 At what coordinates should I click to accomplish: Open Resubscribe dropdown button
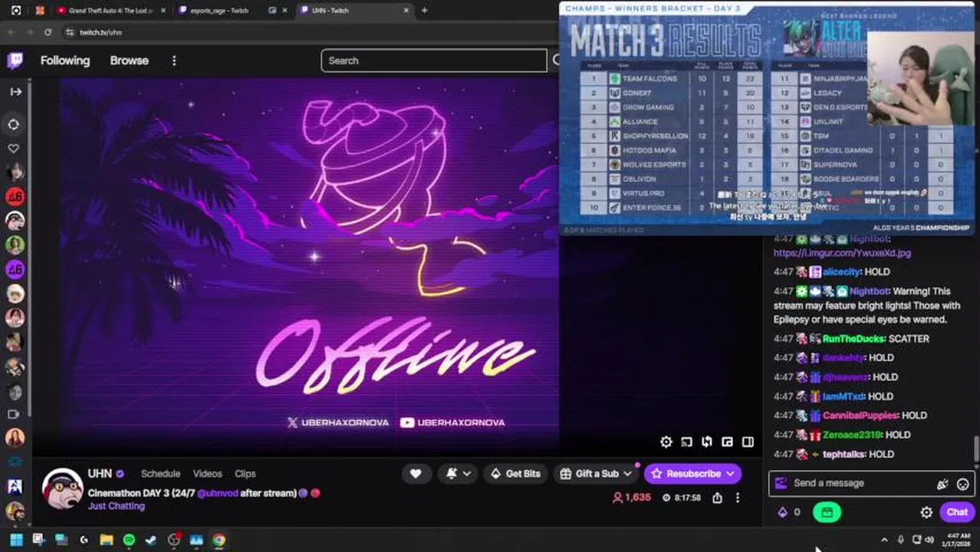(x=693, y=474)
